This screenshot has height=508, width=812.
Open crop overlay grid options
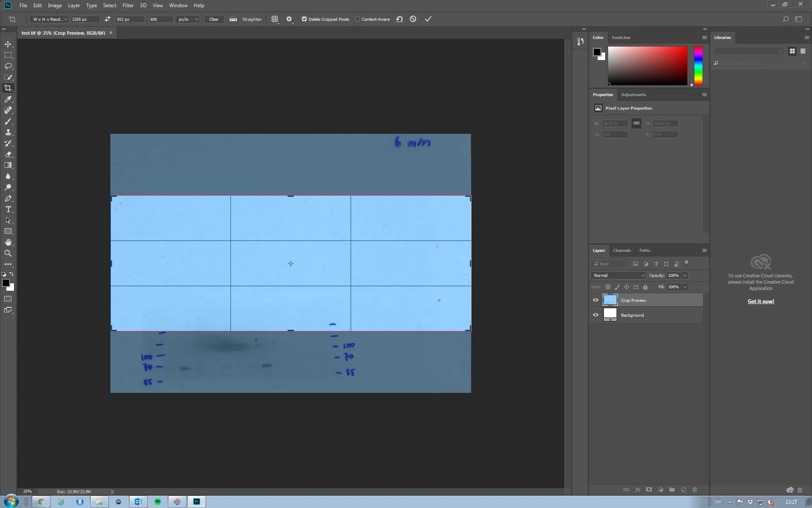(275, 19)
